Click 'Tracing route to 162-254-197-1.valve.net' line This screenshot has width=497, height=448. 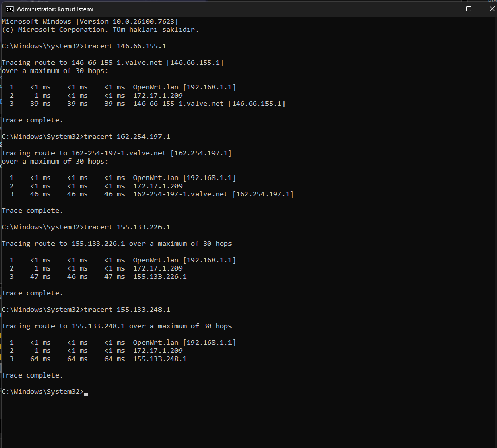[117, 153]
